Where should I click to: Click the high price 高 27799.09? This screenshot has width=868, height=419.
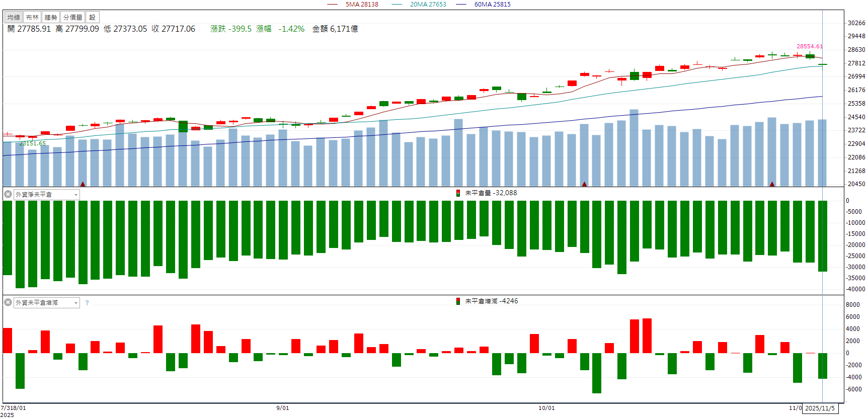[77, 29]
